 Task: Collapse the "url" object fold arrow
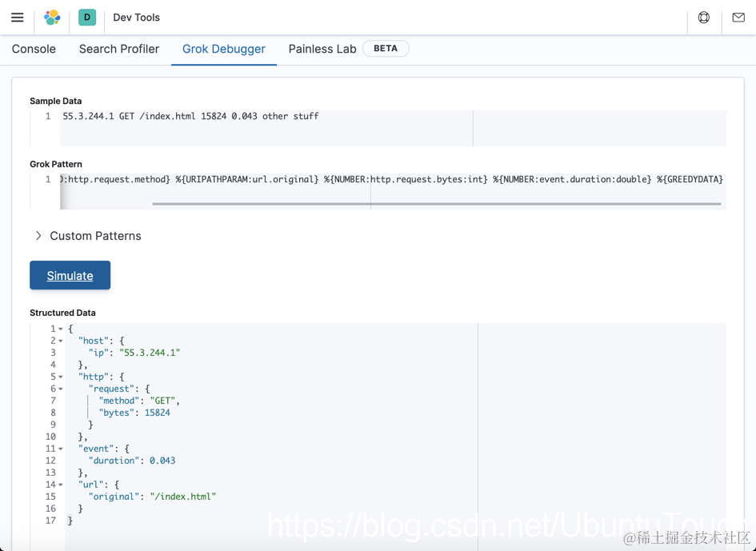pyautogui.click(x=61, y=485)
